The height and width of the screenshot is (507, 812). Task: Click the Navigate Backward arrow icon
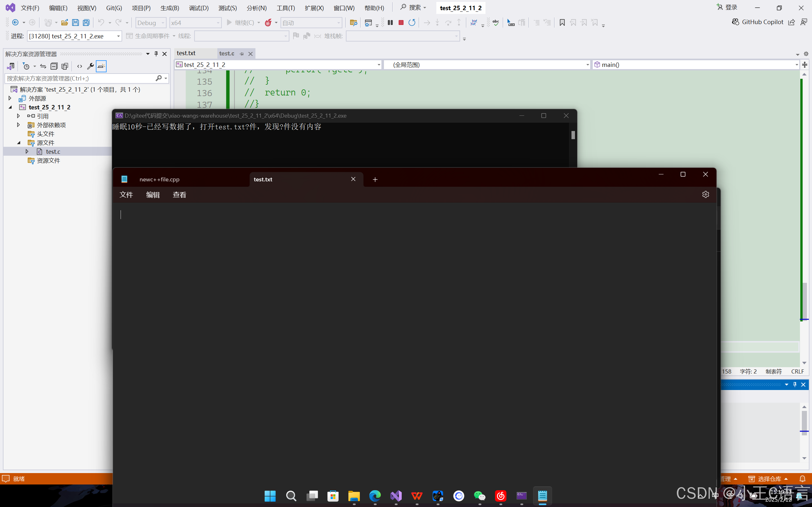(15, 23)
